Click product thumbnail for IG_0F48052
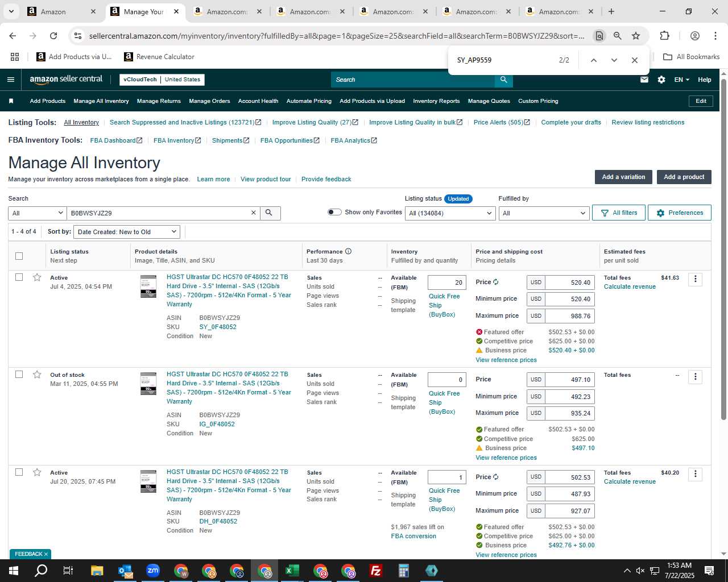Viewport: 728px width, 582px height. [148, 384]
